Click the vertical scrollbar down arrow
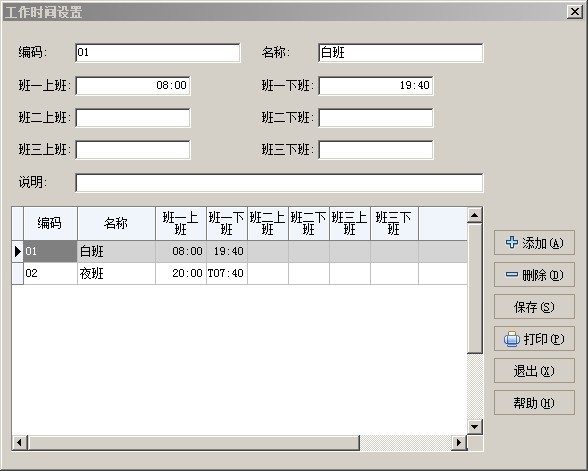Screen dimensions: 588x471 (x=475, y=427)
